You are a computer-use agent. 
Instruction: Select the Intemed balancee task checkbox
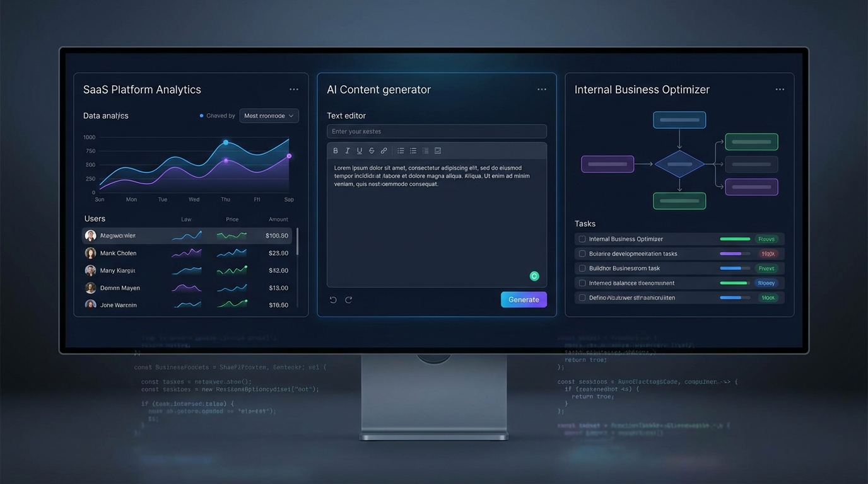tap(582, 282)
